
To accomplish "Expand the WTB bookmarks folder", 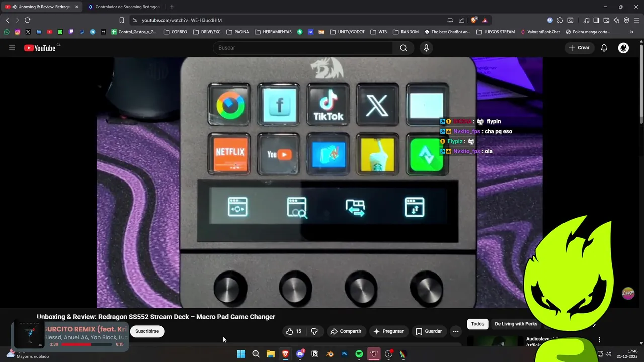I will click(x=378, y=32).
